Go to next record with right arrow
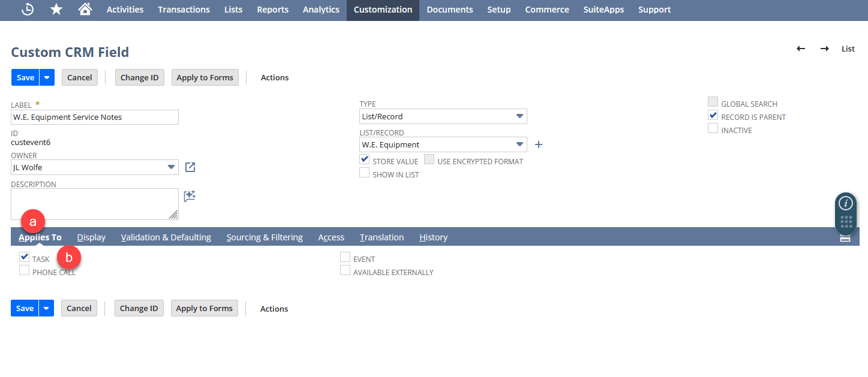The image size is (868, 377). pos(825,49)
